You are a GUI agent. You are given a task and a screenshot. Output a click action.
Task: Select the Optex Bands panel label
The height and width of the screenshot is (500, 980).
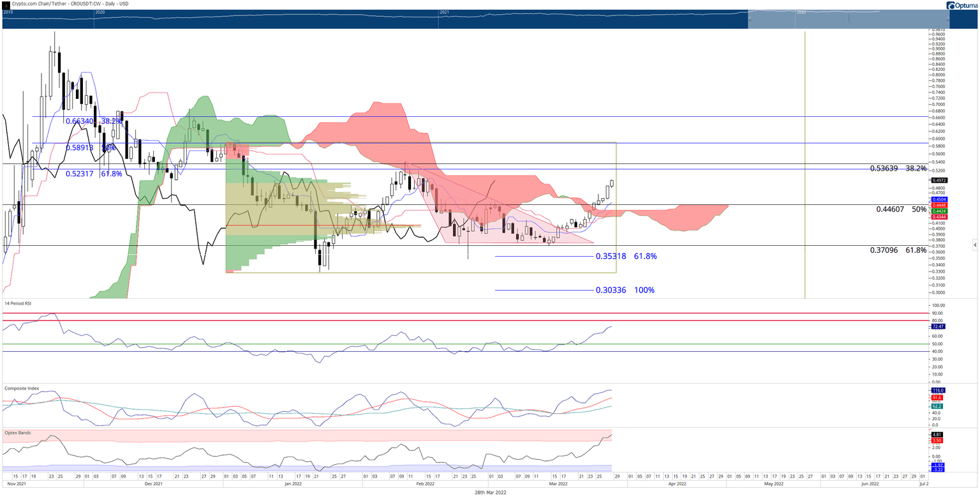pos(17,432)
